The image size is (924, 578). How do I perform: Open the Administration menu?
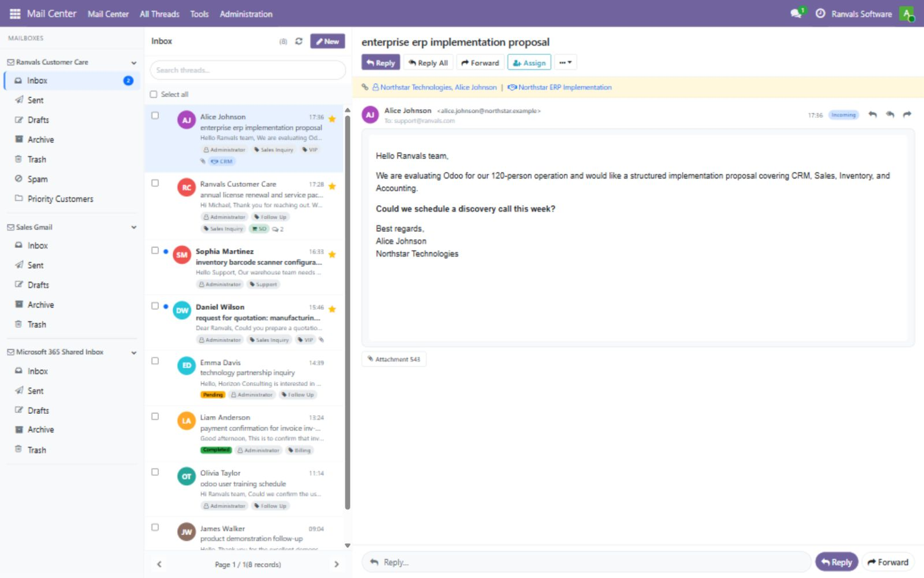coord(246,14)
